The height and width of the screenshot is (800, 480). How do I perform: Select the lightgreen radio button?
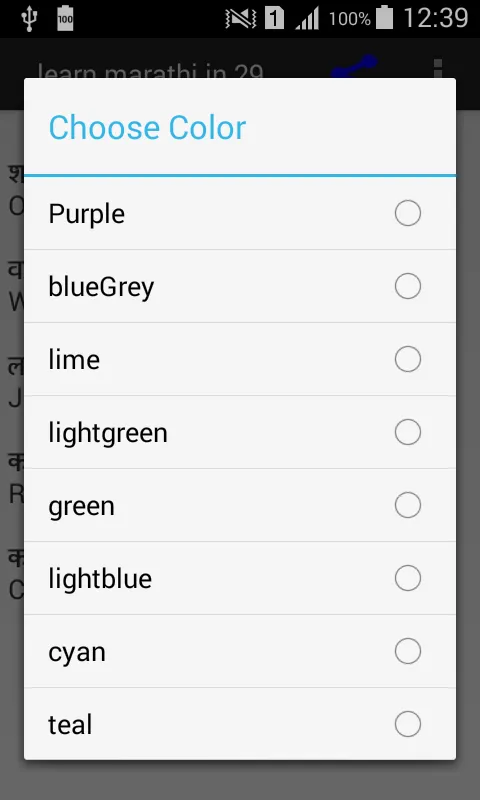click(x=408, y=432)
